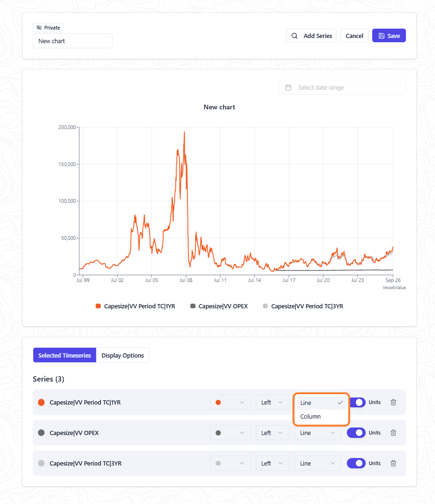
Task: Switch to the Selected Timeseries tab
Action: (65, 355)
